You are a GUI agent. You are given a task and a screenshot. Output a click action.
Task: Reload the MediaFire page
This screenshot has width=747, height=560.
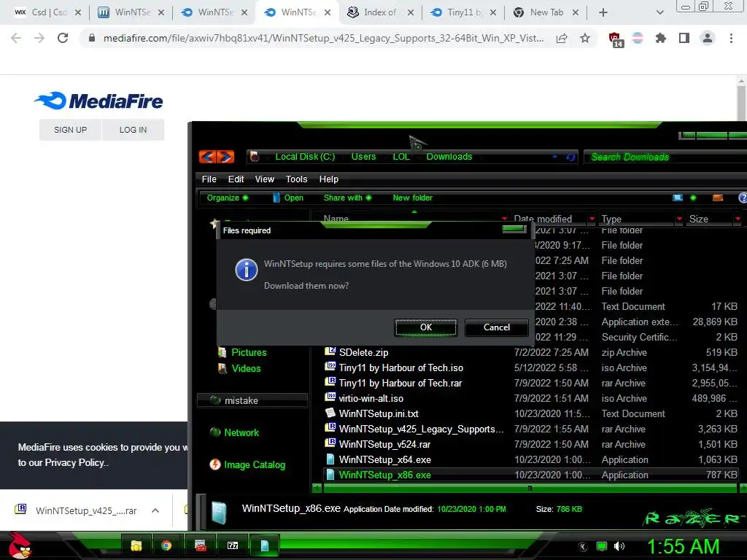[x=63, y=38]
